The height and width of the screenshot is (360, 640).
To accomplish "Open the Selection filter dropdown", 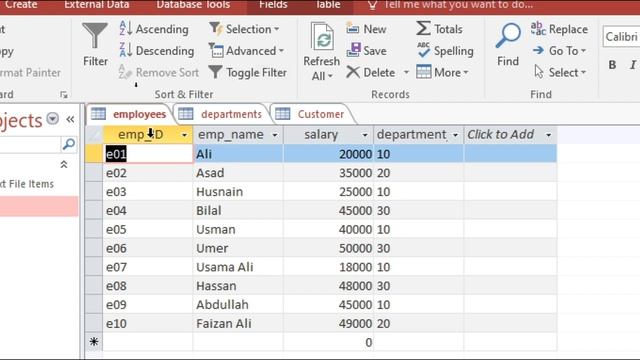I will tap(244, 29).
